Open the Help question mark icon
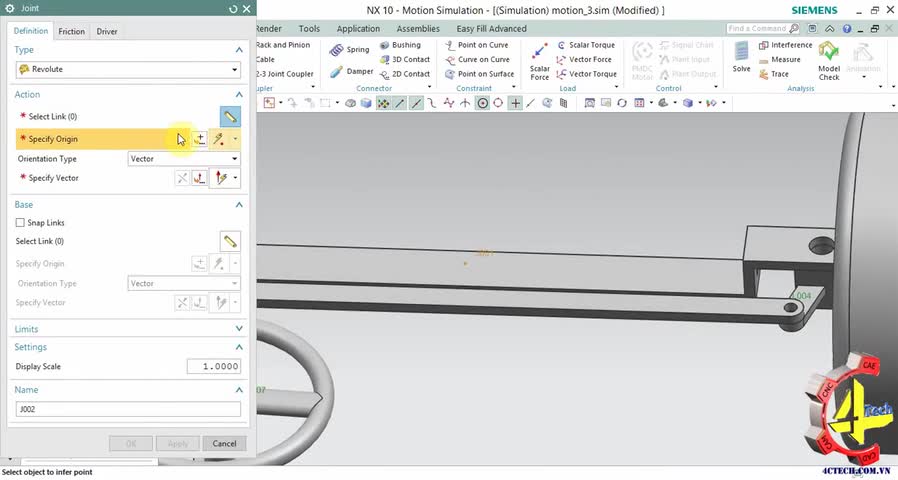This screenshot has height=480, width=898. coord(847,29)
